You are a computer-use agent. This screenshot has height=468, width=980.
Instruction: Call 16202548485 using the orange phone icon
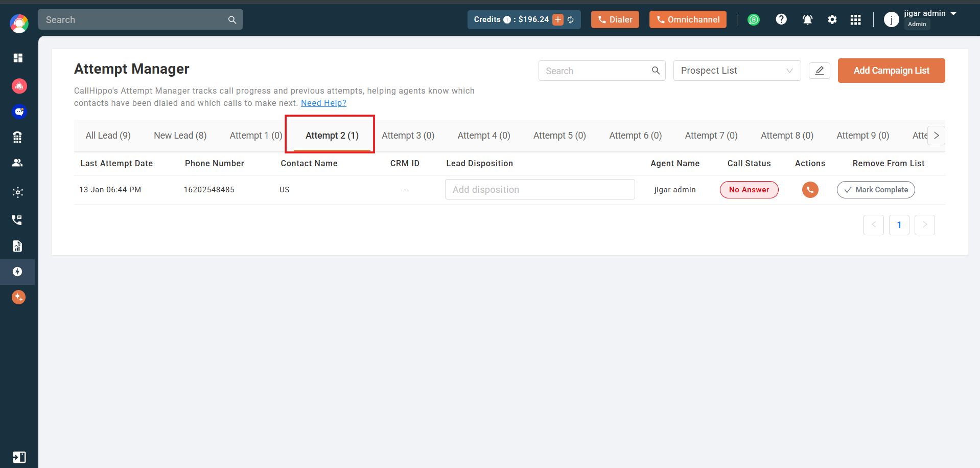click(x=810, y=190)
